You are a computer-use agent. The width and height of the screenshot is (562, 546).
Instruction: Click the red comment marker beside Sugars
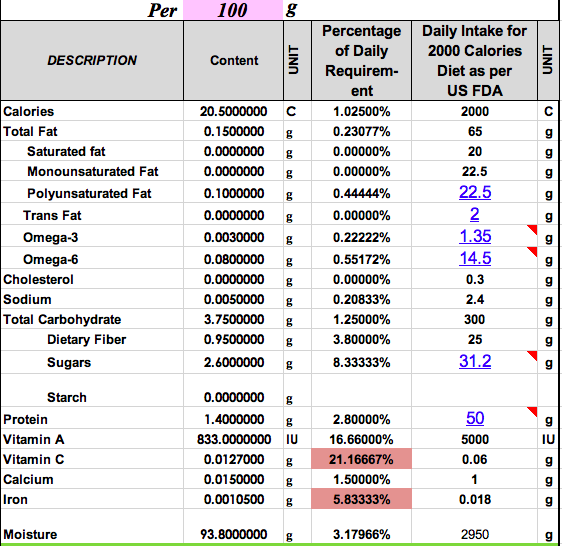point(533,355)
